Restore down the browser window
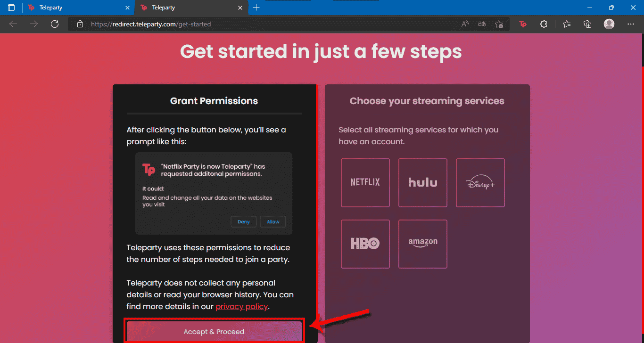644x343 pixels. pos(611,8)
